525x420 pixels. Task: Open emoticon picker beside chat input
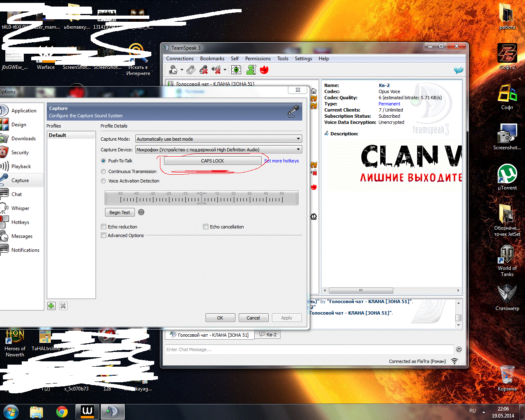[x=459, y=349]
